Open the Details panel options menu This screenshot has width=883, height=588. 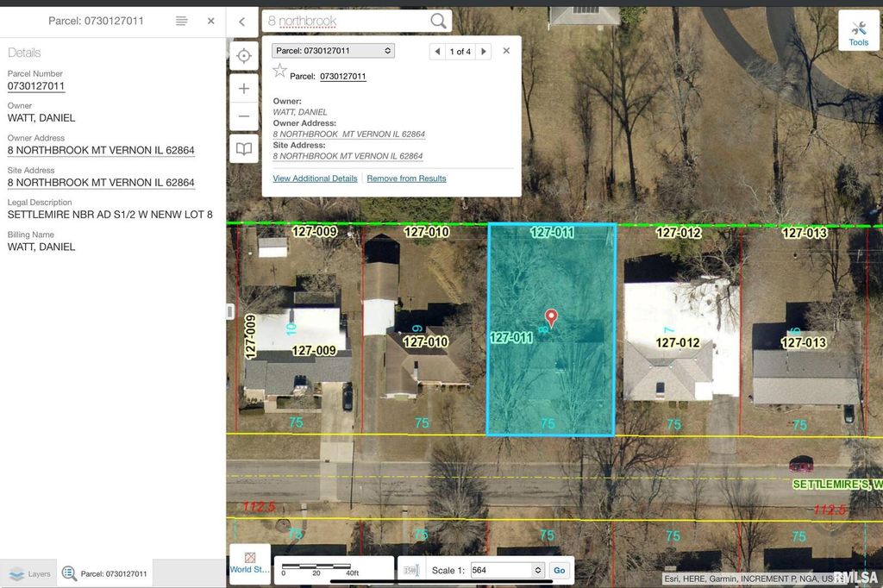181,21
